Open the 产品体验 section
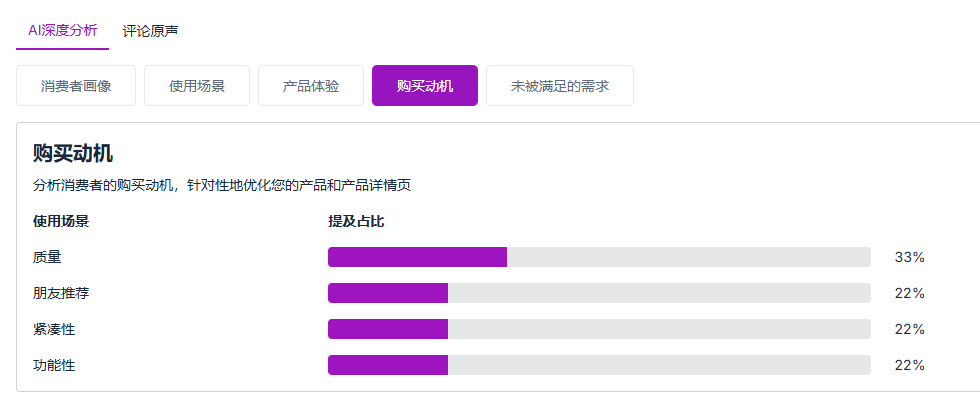 click(x=311, y=86)
